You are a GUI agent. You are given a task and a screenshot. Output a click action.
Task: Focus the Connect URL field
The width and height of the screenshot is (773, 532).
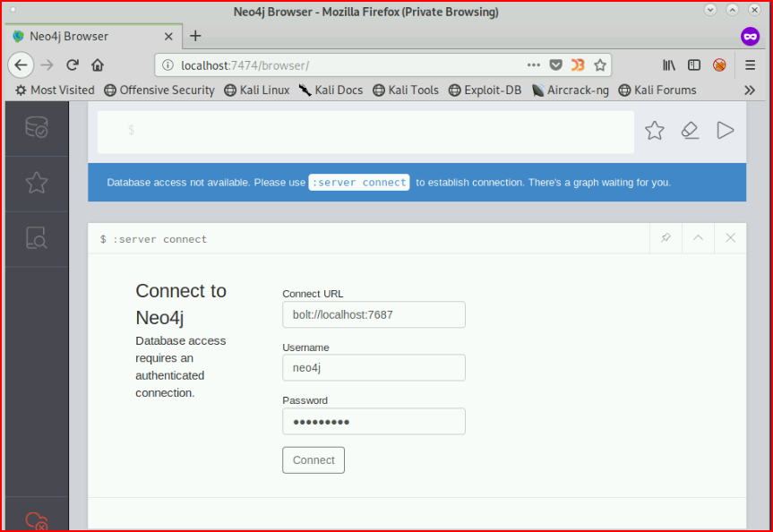click(374, 314)
